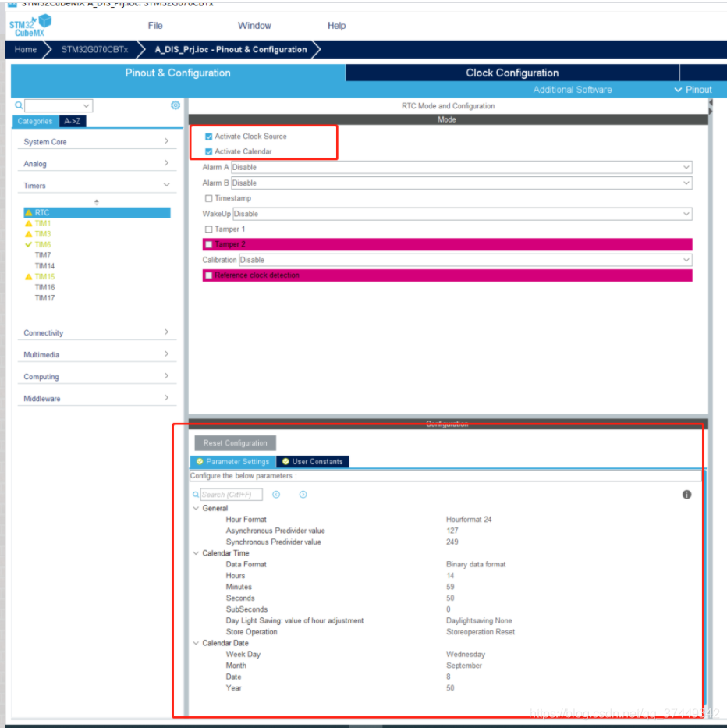Click the Data Format value Binary data format

coord(476,565)
